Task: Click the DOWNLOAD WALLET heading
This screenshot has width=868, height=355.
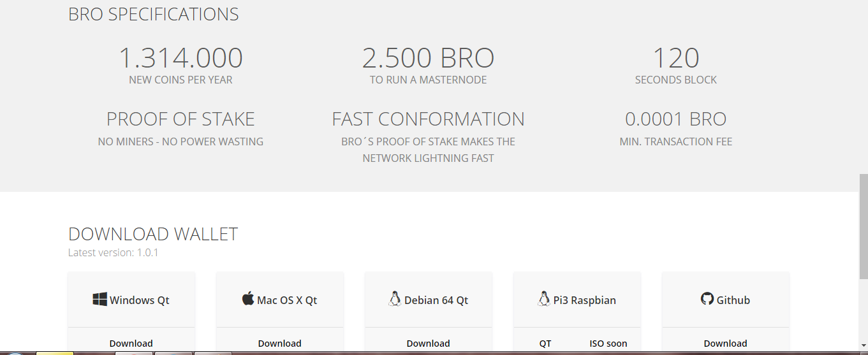Action: pyautogui.click(x=153, y=234)
